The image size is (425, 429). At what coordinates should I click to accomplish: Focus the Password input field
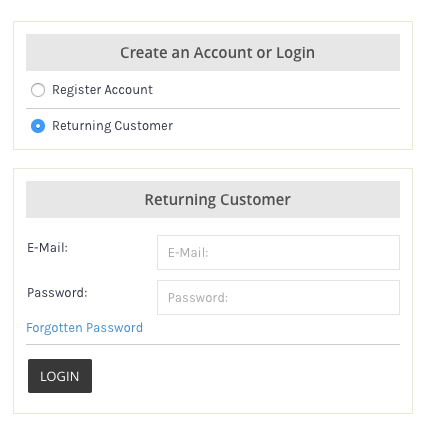pyautogui.click(x=278, y=298)
